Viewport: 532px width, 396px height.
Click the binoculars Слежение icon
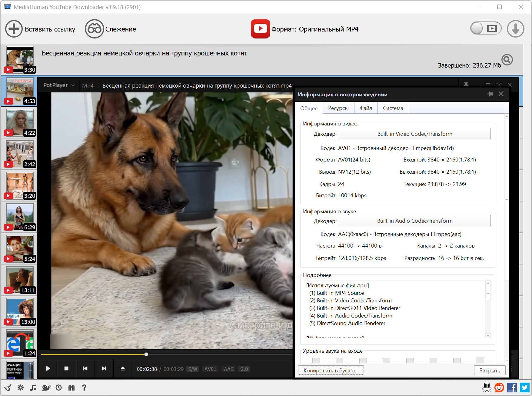click(94, 29)
